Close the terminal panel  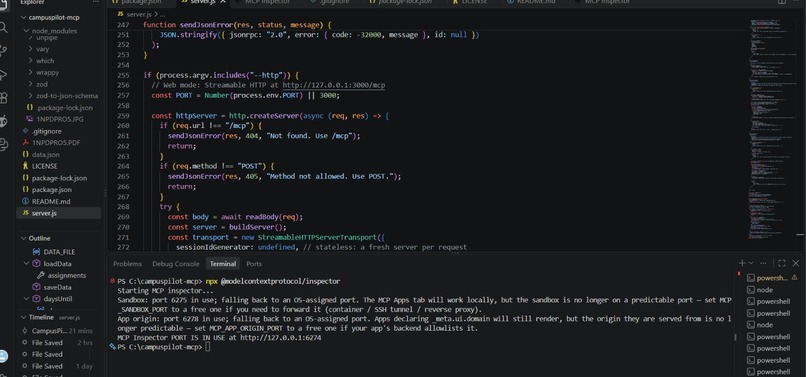pyautogui.click(x=796, y=263)
